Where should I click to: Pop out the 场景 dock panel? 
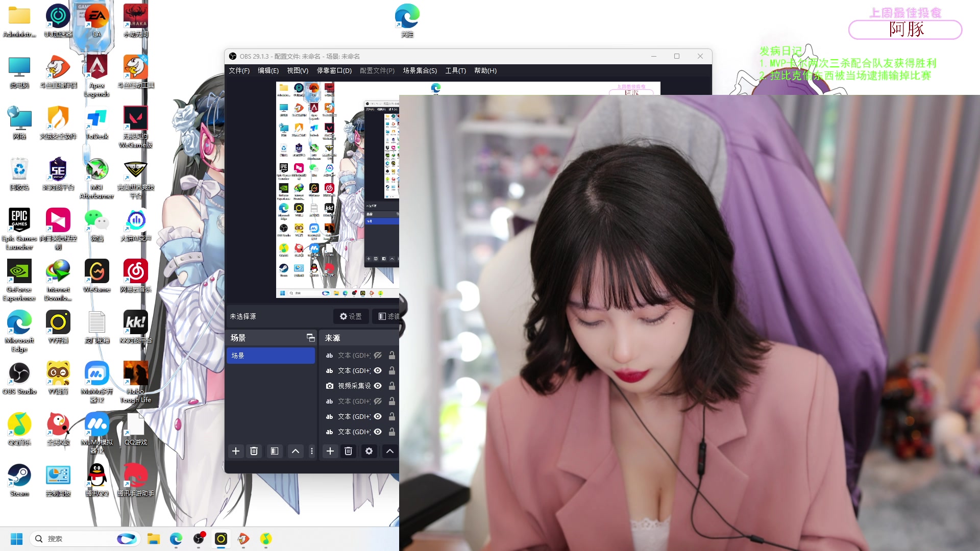(x=310, y=338)
